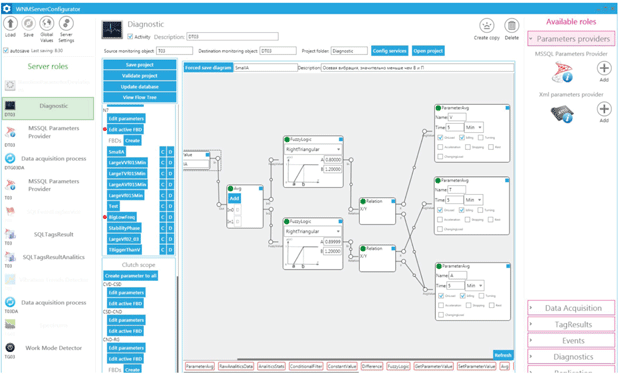Select the SQLTagsResult server role
Screen dimensions: 620x379
[48, 236]
